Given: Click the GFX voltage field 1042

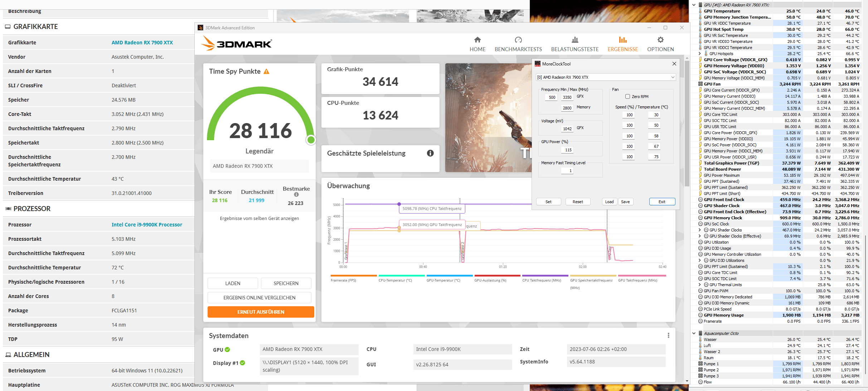Looking at the screenshot, I should pos(567,129).
